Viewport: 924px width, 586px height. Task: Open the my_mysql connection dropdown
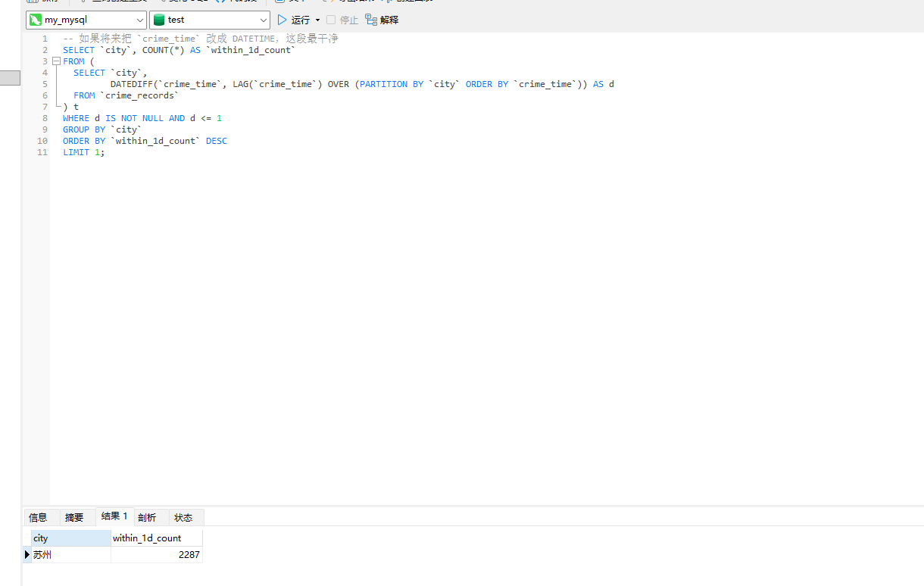pos(86,20)
